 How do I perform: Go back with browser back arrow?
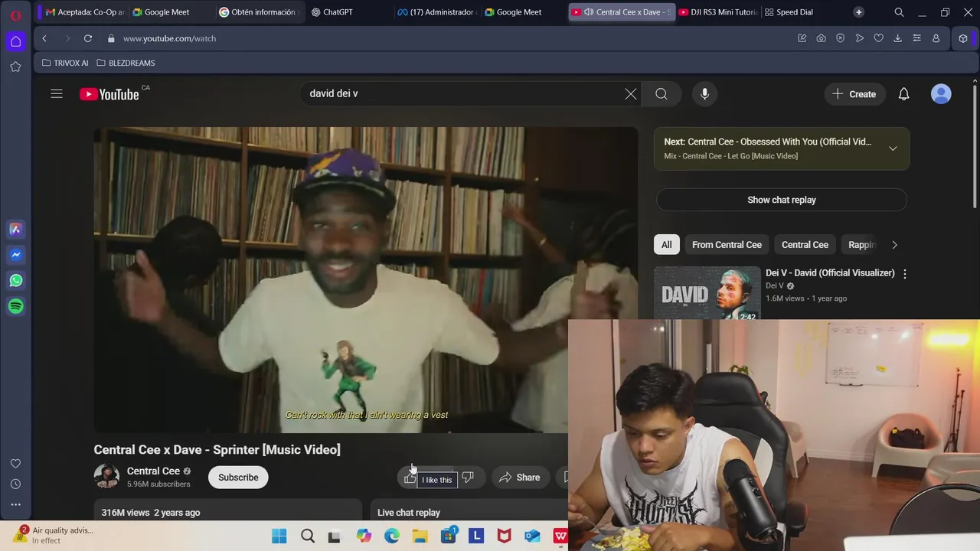tap(44, 38)
